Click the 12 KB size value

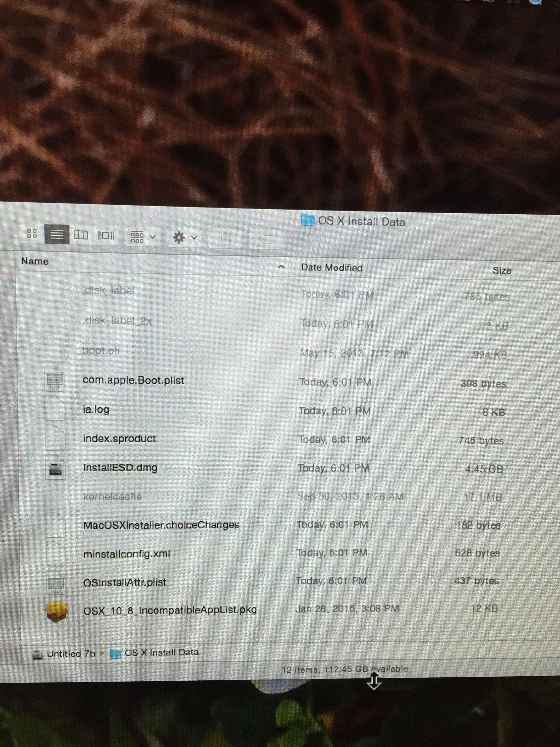pyautogui.click(x=484, y=608)
